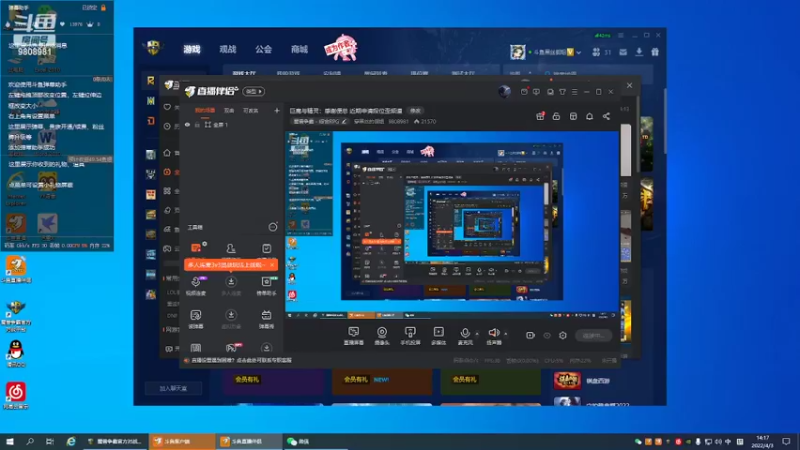Open the 观战 tab in game platform
This screenshot has width=800, height=450.
[x=228, y=49]
